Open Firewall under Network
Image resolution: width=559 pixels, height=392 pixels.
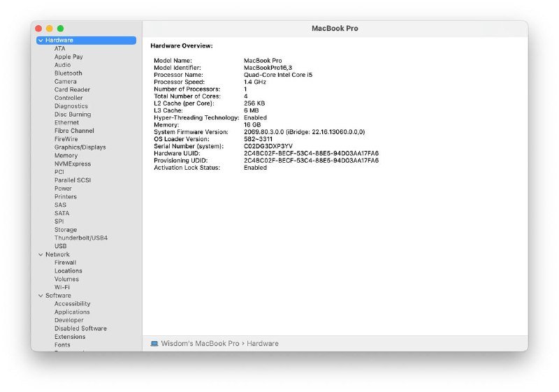click(65, 263)
